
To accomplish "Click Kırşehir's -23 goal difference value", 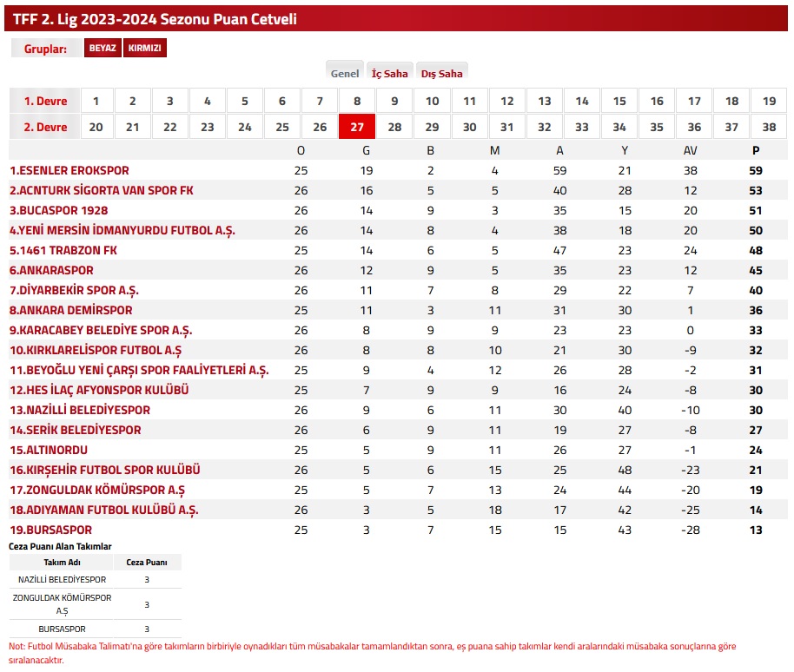I will click(x=691, y=470).
